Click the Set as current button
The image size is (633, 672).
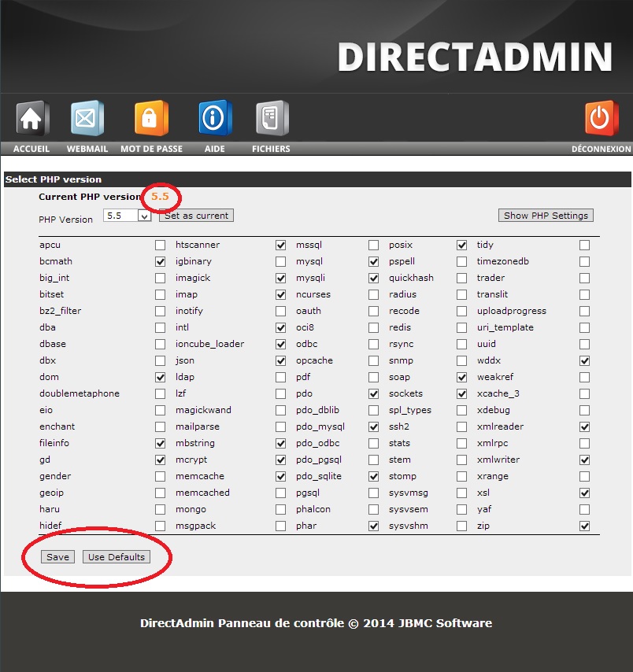tap(196, 216)
